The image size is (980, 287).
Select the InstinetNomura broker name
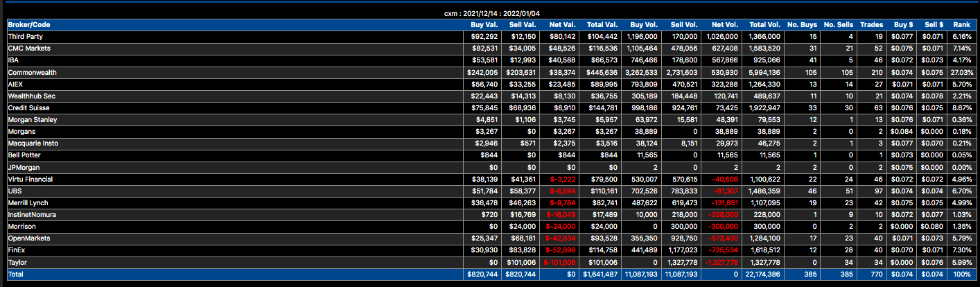[32, 215]
